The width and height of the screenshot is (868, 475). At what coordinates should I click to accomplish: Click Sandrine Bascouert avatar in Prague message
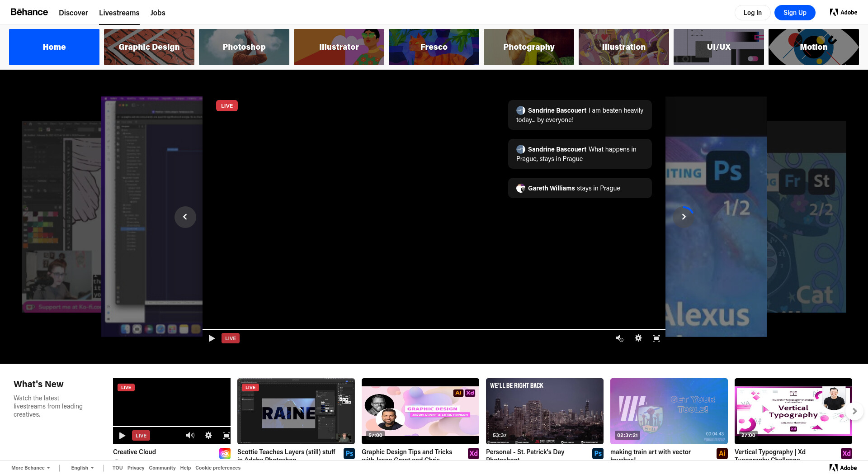(521, 149)
